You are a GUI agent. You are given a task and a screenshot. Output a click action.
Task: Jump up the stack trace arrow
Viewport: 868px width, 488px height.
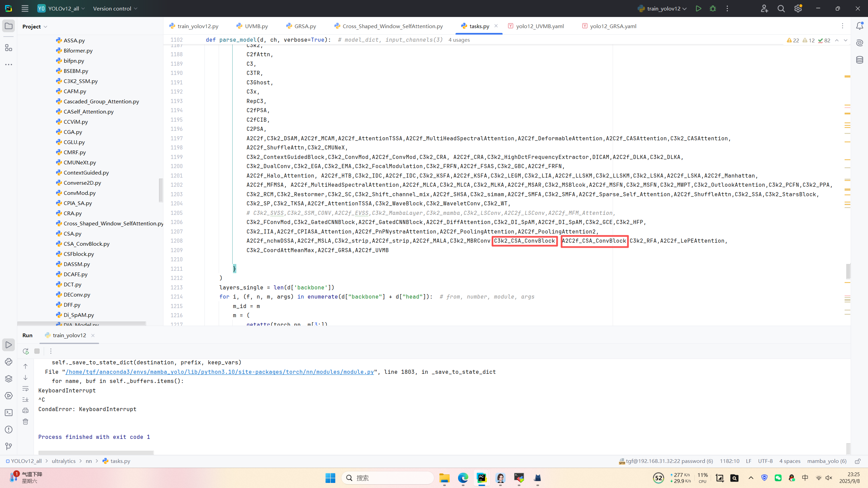tap(25, 366)
